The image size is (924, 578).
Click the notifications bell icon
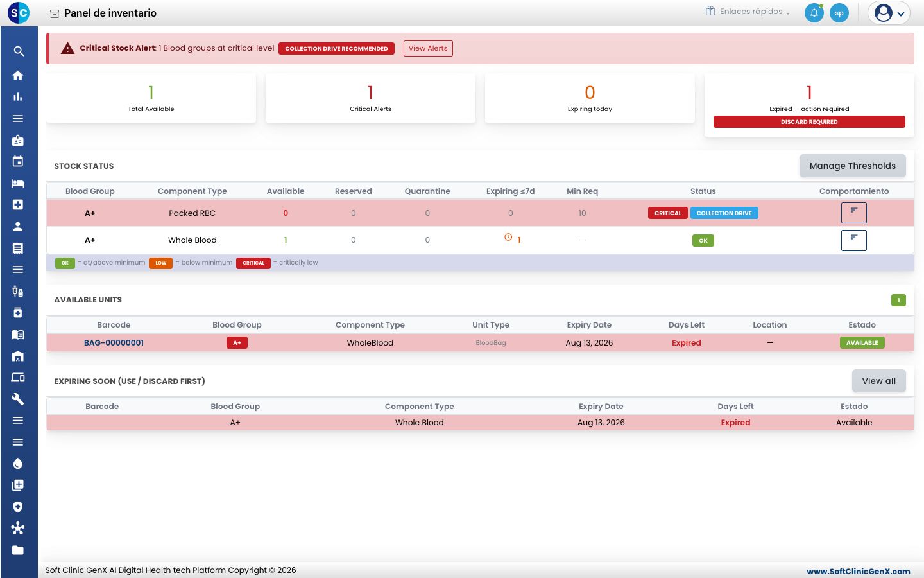pos(814,13)
